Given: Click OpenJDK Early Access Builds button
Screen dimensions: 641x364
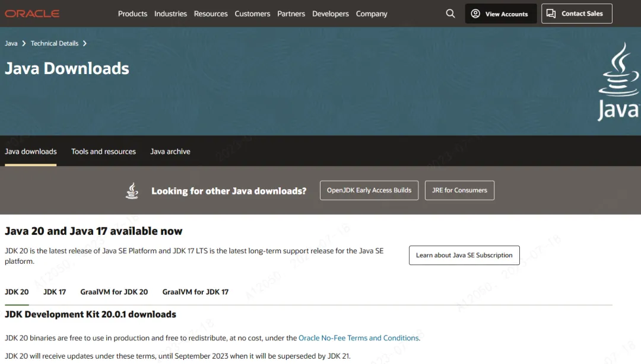Looking at the screenshot, I should (369, 190).
